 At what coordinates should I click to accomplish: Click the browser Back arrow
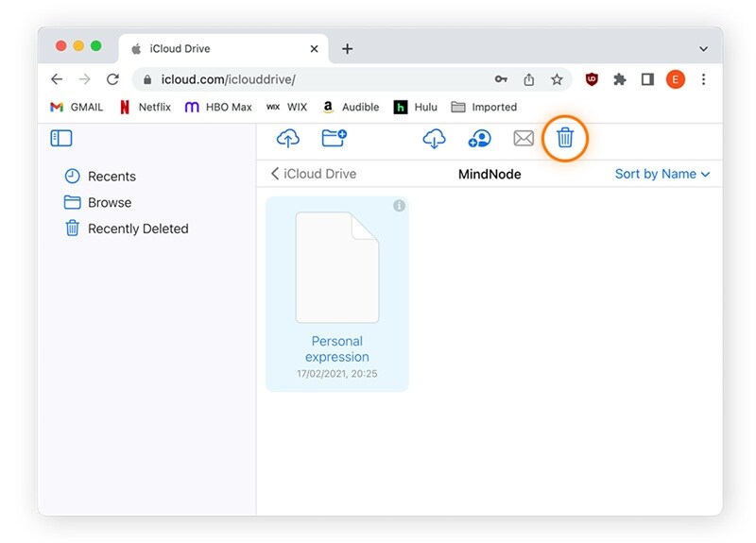point(57,79)
